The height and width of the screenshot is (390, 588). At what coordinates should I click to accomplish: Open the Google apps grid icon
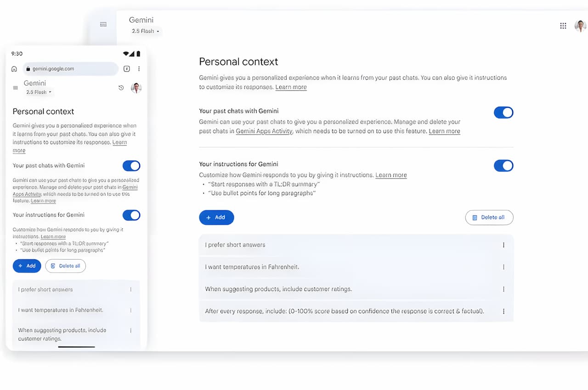click(x=563, y=26)
